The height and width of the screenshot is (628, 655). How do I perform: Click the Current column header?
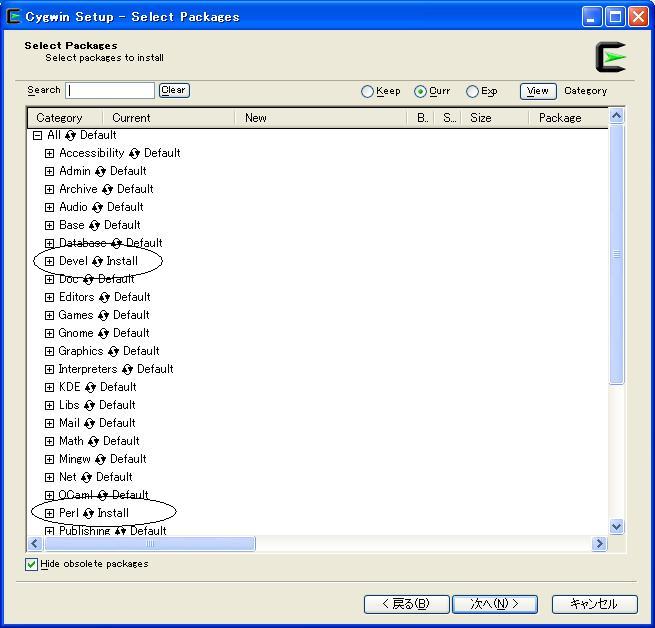[168, 118]
